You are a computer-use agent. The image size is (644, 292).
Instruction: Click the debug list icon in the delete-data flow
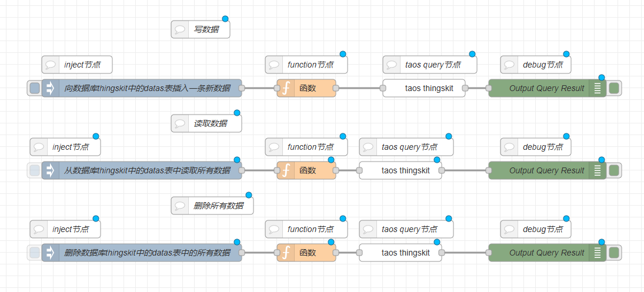click(597, 253)
